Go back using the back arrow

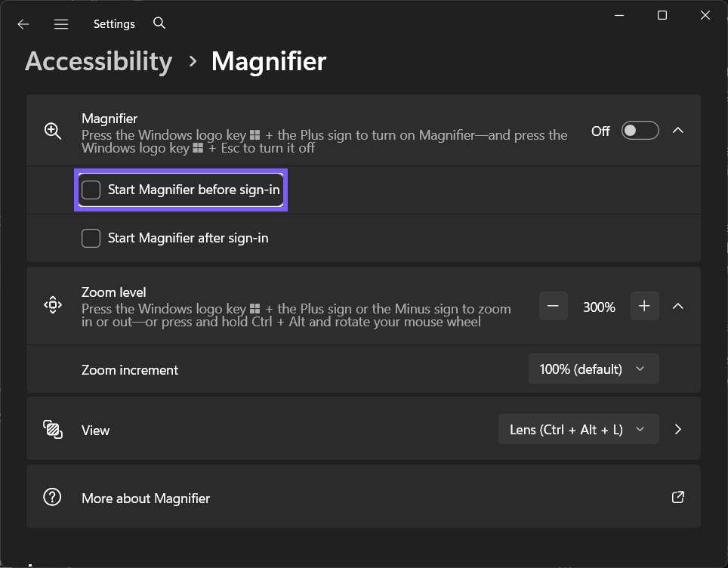pos(23,24)
